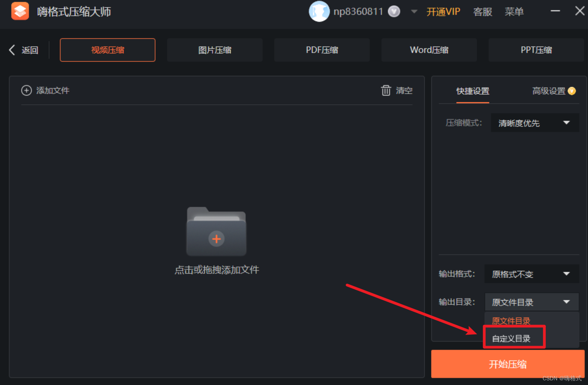This screenshot has width=588, height=385.
Task: Click the 添加文件 label
Action: [x=53, y=91]
